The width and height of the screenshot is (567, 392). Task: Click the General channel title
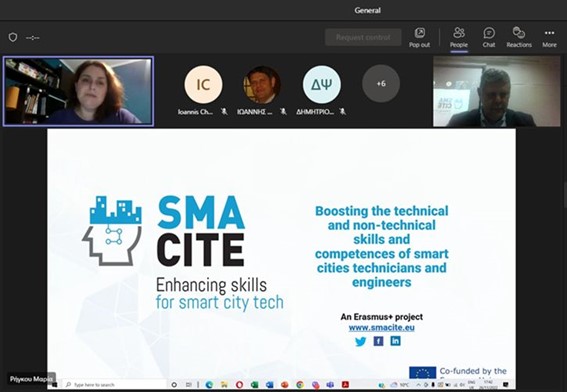(x=367, y=10)
